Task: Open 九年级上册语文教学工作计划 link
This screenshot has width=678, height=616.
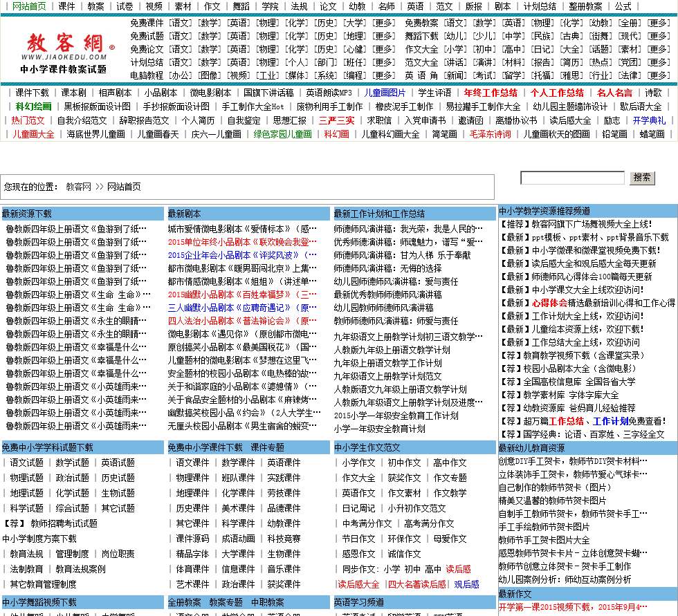Action: tap(387, 363)
